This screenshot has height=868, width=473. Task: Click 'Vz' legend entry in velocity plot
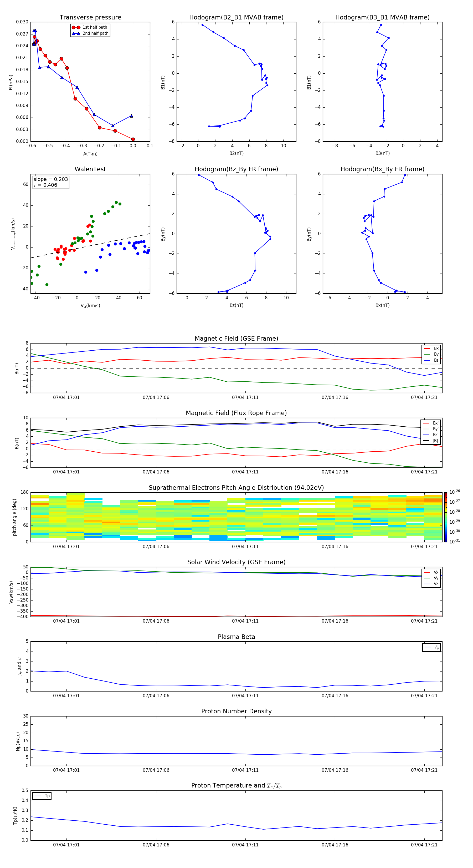(x=431, y=584)
